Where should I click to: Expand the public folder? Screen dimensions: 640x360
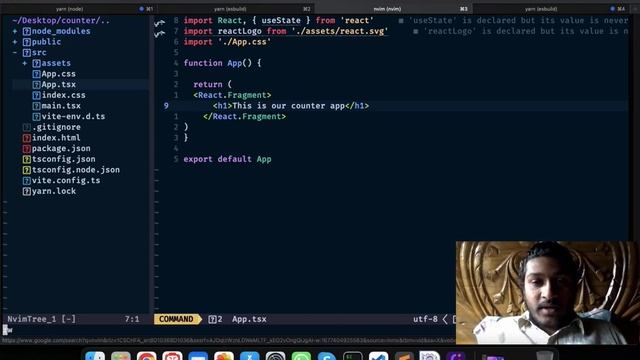15,42
